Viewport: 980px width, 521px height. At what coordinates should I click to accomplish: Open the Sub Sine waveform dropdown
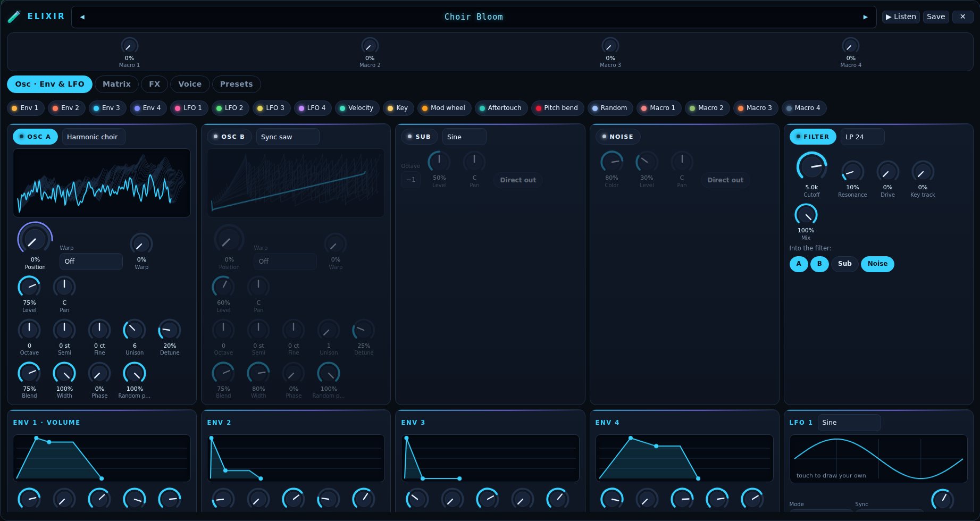click(x=464, y=137)
